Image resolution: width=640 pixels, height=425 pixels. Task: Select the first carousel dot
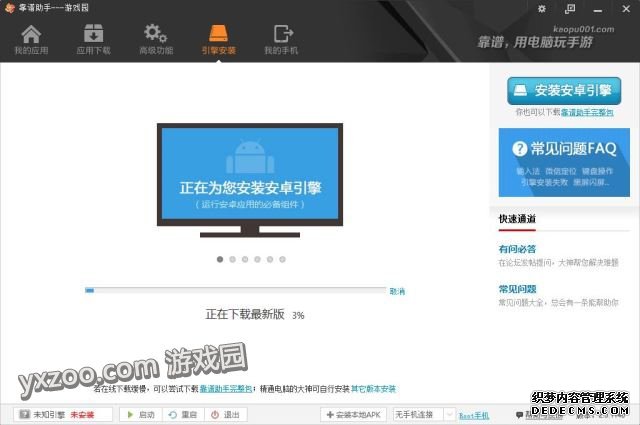(220, 259)
